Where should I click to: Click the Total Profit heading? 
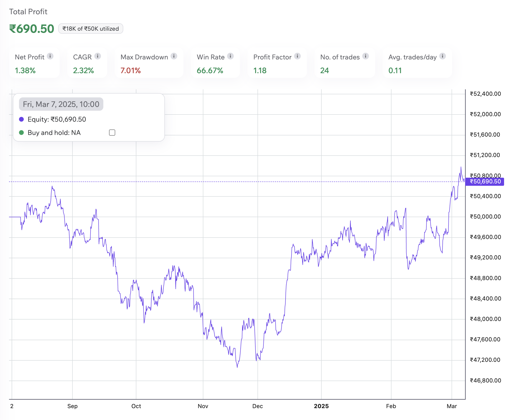pyautogui.click(x=28, y=11)
